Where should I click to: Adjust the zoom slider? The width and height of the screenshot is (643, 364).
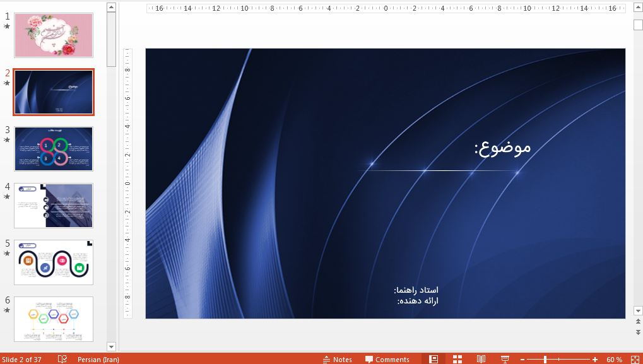pyautogui.click(x=545, y=359)
